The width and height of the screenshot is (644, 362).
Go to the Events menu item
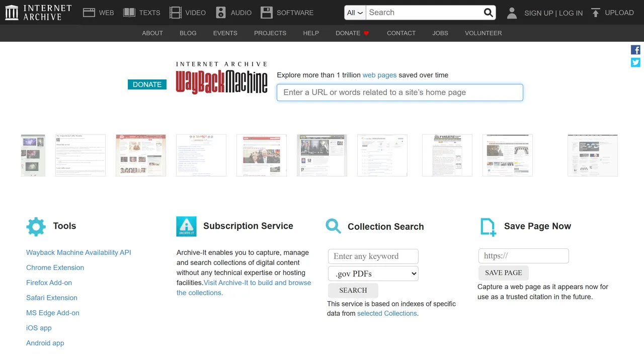click(x=225, y=33)
